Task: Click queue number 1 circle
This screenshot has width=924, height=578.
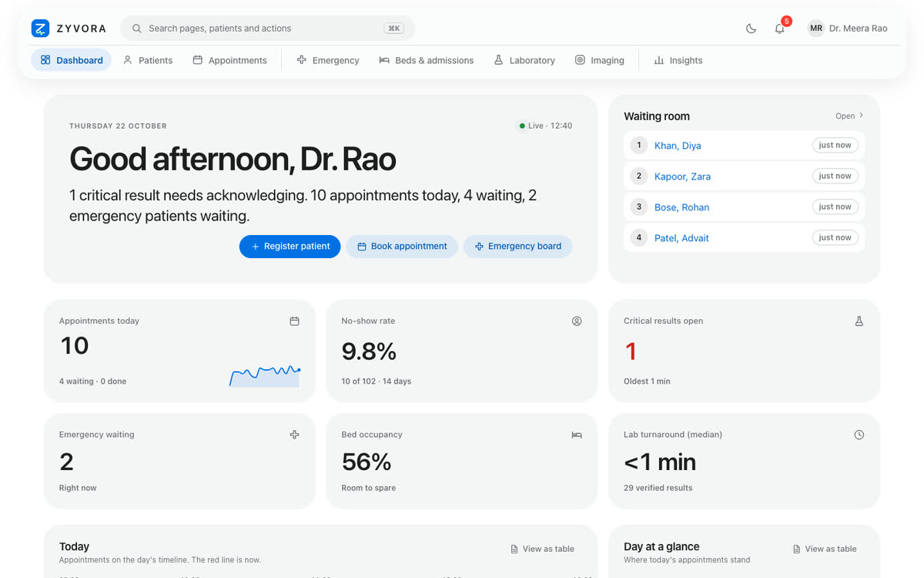Action: (x=639, y=145)
